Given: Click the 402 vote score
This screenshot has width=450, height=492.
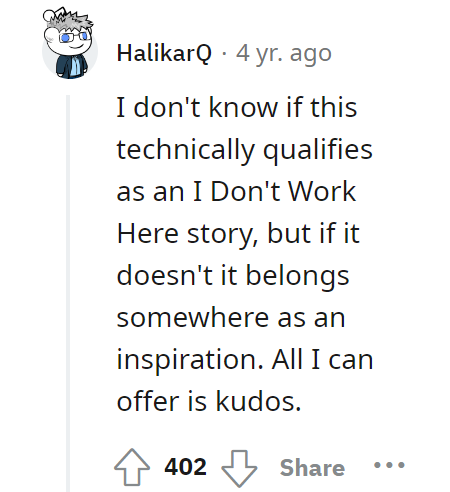Looking at the screenshot, I should click(x=185, y=467).
